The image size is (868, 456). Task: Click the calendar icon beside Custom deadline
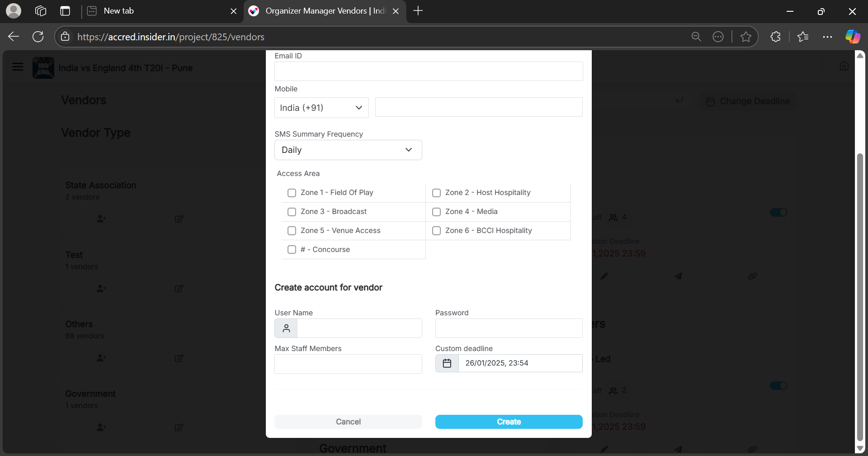[447, 363]
